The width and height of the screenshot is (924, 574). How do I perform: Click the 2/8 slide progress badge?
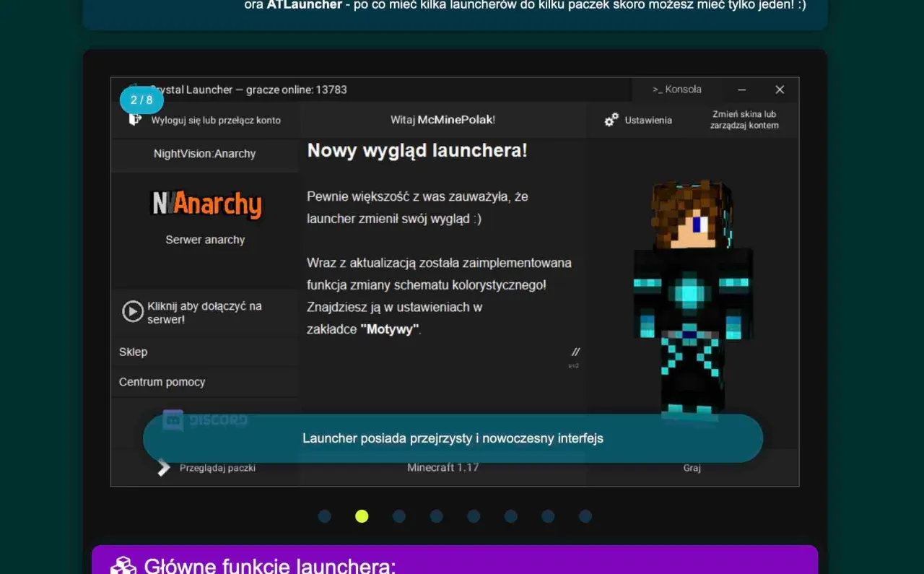(x=141, y=100)
